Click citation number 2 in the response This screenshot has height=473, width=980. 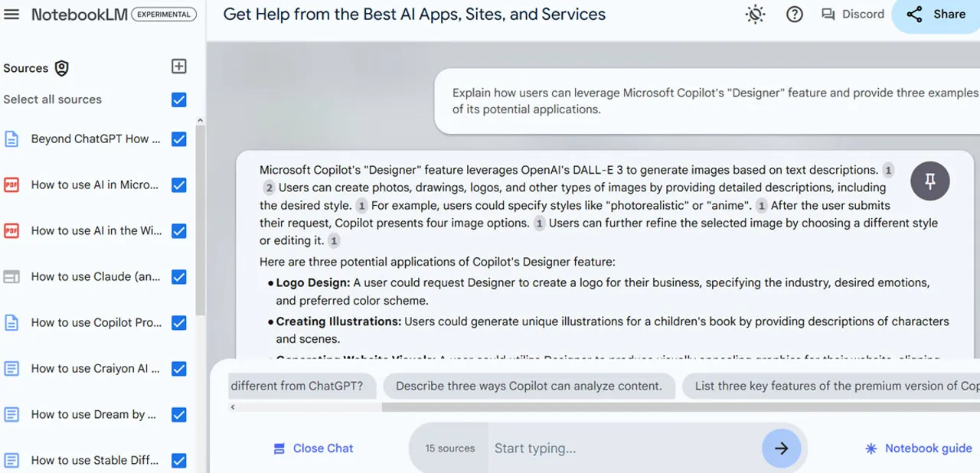click(x=269, y=188)
